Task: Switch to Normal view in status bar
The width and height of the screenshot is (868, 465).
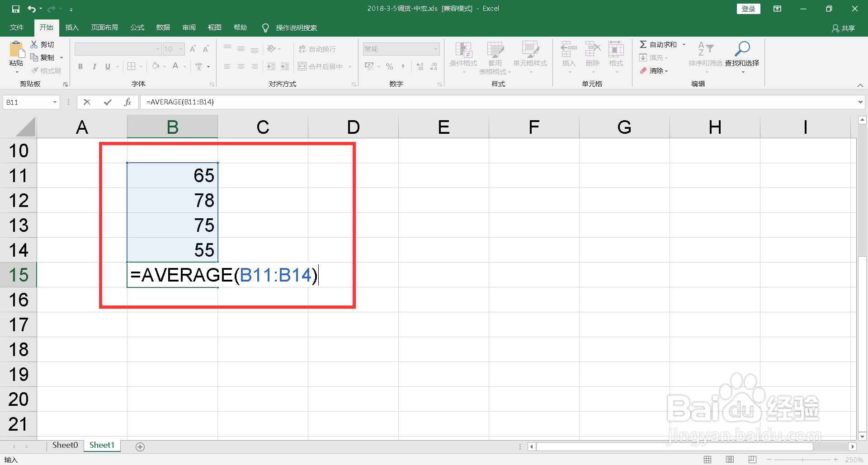Action: pyautogui.click(x=708, y=460)
